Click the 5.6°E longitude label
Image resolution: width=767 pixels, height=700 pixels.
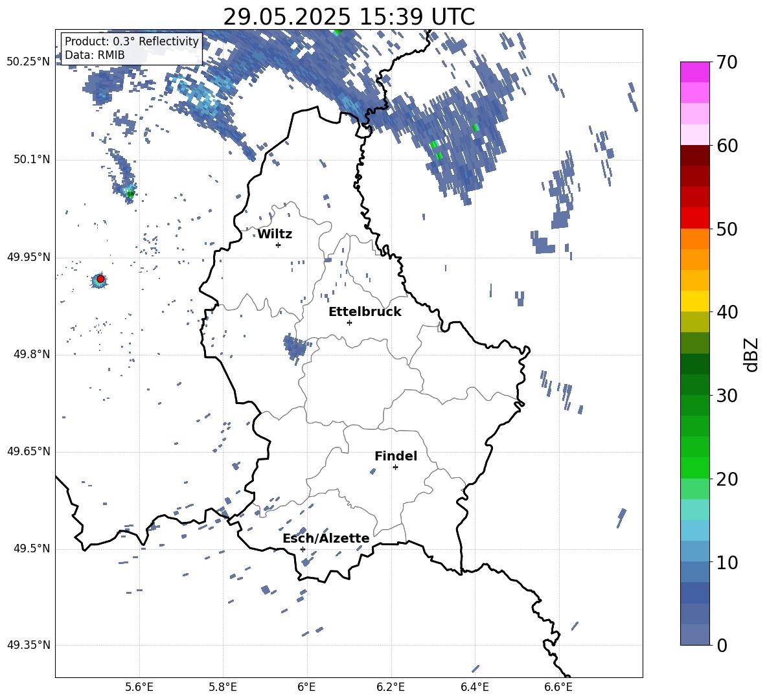139,687
